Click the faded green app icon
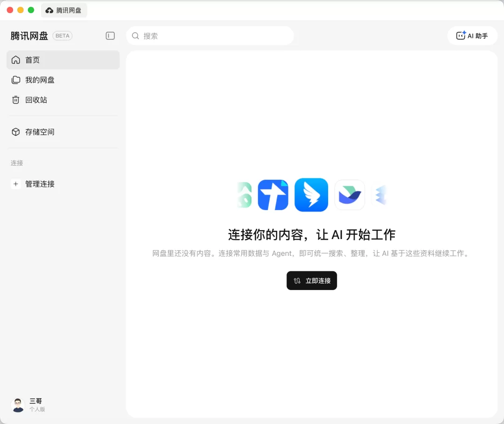Viewport: 504px width, 424px height. click(x=244, y=195)
